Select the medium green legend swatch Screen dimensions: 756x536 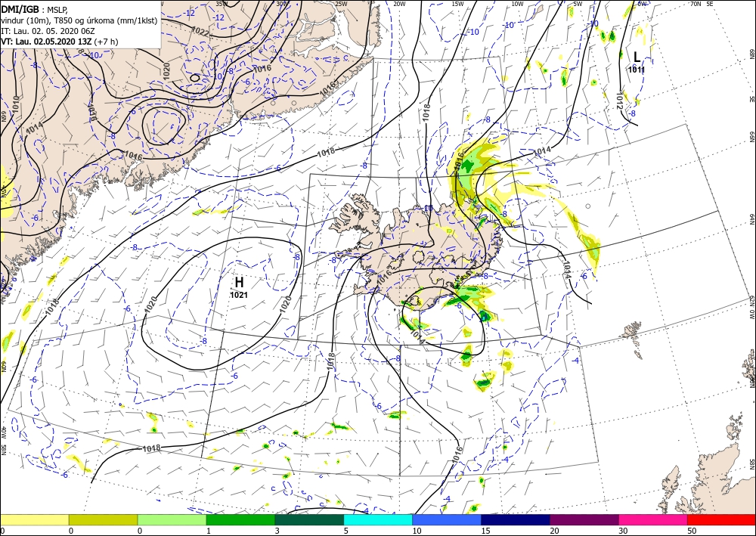(240, 519)
